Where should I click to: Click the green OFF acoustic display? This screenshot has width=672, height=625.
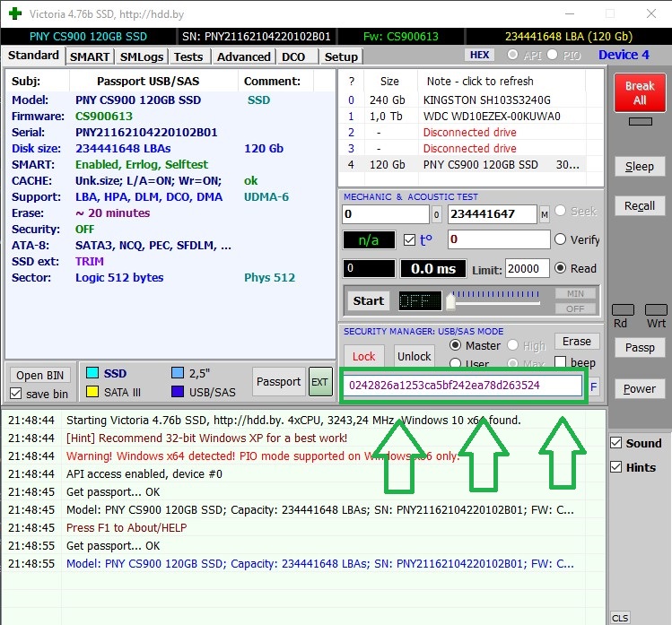420,300
